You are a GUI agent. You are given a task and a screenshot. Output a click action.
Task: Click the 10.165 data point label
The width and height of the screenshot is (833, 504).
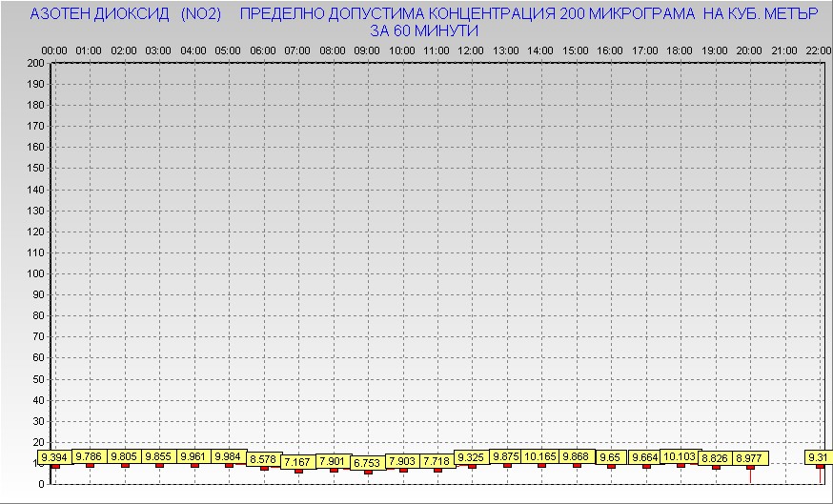tap(541, 456)
